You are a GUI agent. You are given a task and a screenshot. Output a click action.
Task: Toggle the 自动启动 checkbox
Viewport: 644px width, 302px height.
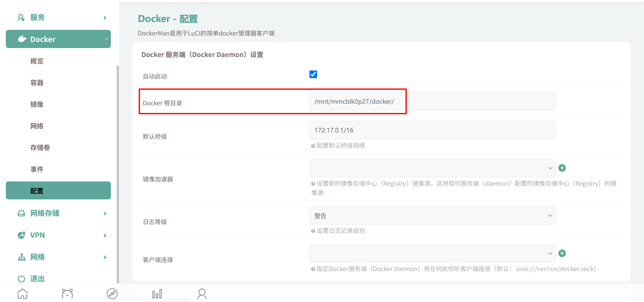click(313, 74)
